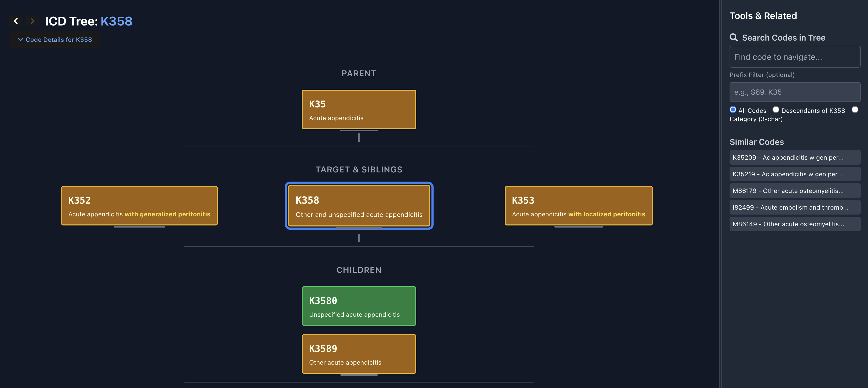Open child code K3580 Unspecified acute appendicitis
868x388 pixels.
pyautogui.click(x=359, y=306)
